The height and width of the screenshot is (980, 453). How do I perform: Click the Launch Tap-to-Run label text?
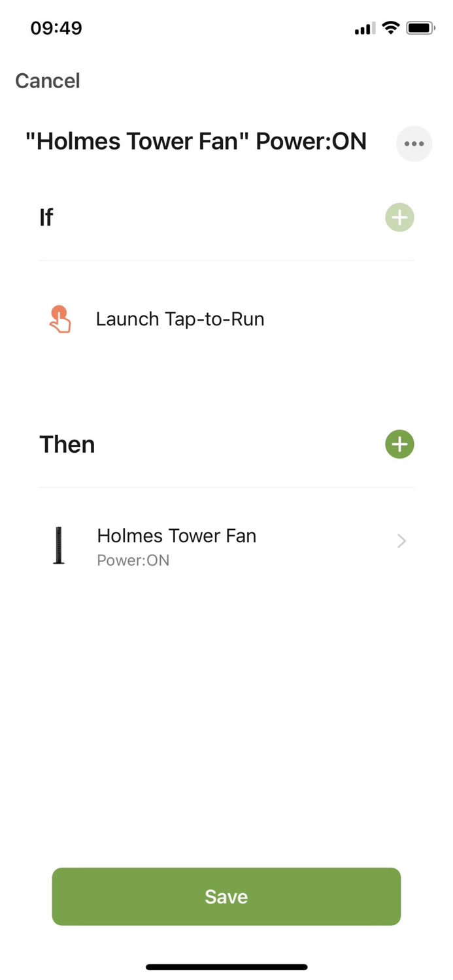click(180, 319)
